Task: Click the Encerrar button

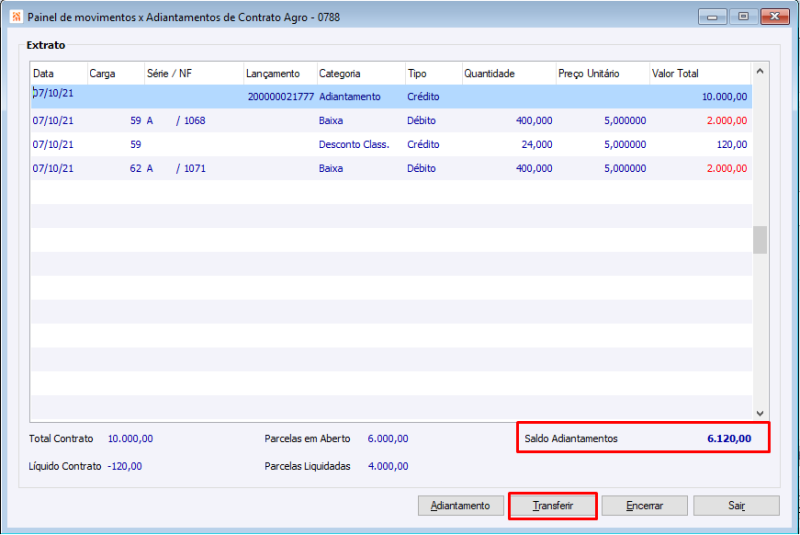Action: coord(644,506)
